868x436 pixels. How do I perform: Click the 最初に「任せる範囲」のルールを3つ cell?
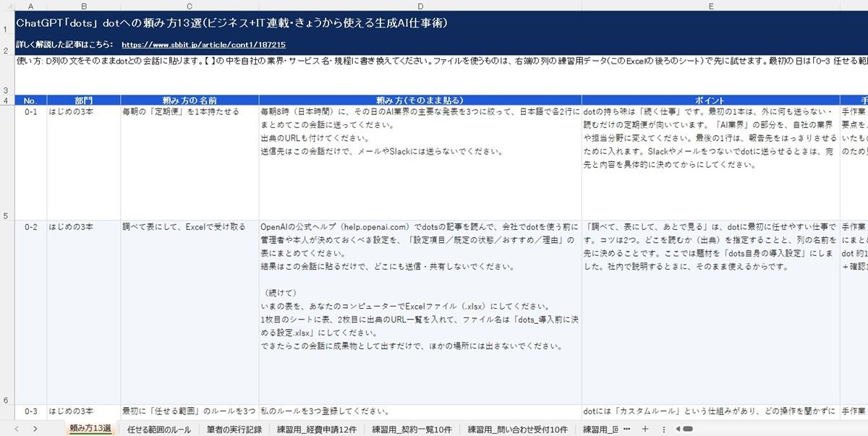pyautogui.click(x=190, y=411)
